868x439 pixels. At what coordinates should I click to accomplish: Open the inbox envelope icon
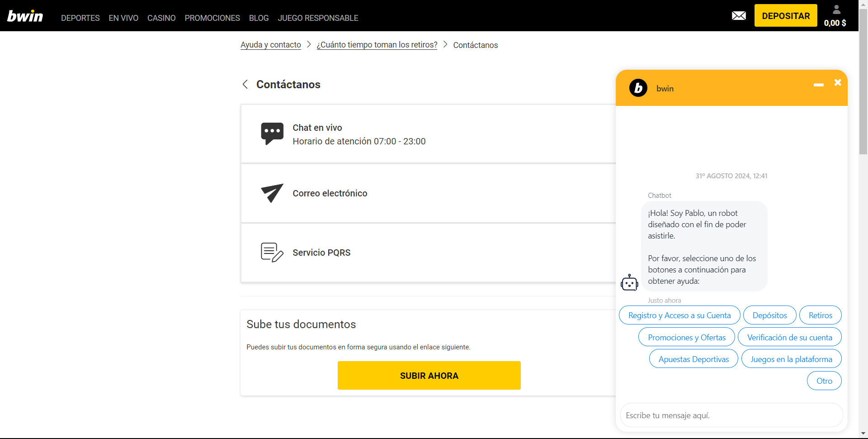(x=739, y=16)
